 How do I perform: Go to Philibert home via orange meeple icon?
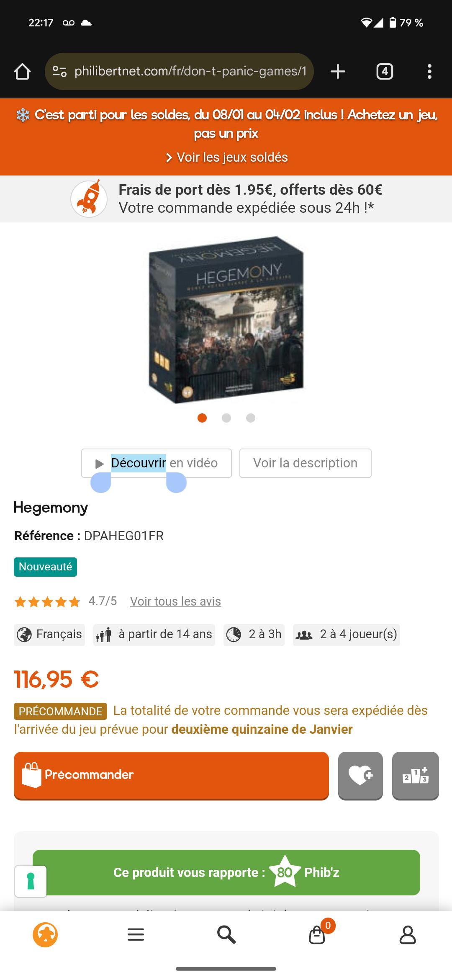click(45, 934)
